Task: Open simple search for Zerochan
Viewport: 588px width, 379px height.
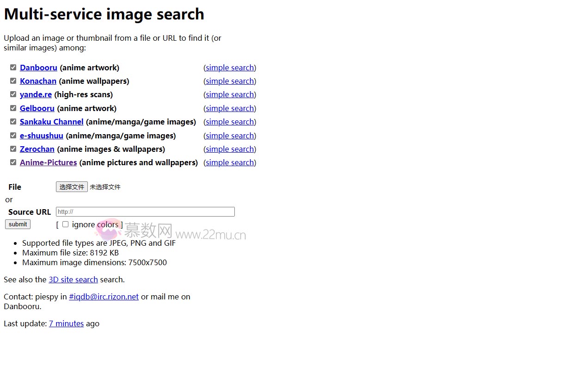Action: click(230, 149)
